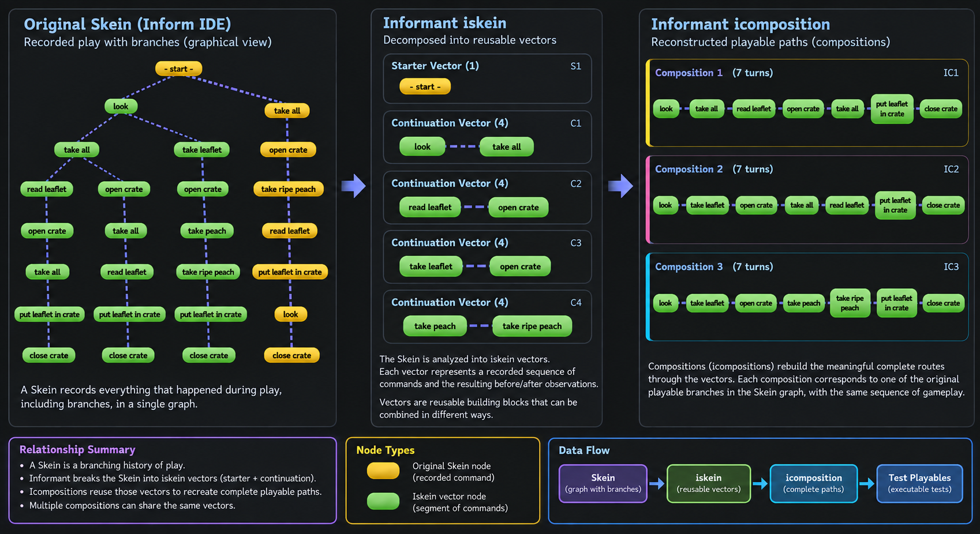Click 'open crate' node in Continuation Vector C3
The height and width of the screenshot is (534, 980).
coord(520,266)
